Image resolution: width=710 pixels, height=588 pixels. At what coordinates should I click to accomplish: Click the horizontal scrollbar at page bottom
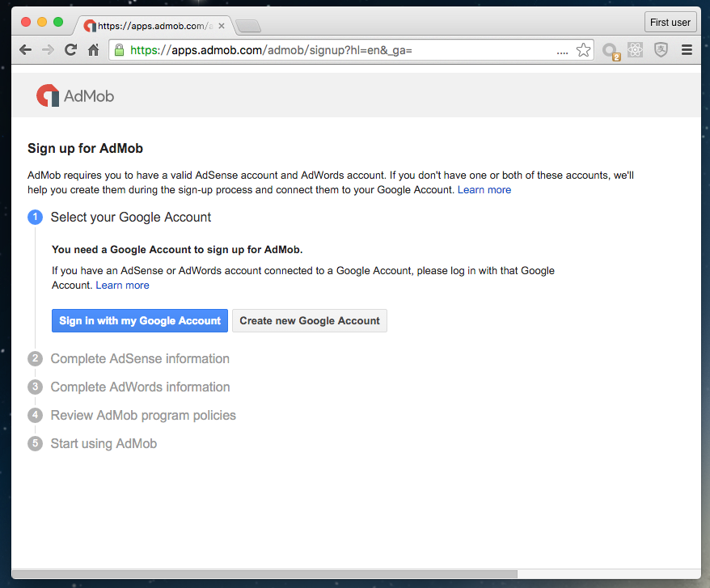[x=264, y=574]
